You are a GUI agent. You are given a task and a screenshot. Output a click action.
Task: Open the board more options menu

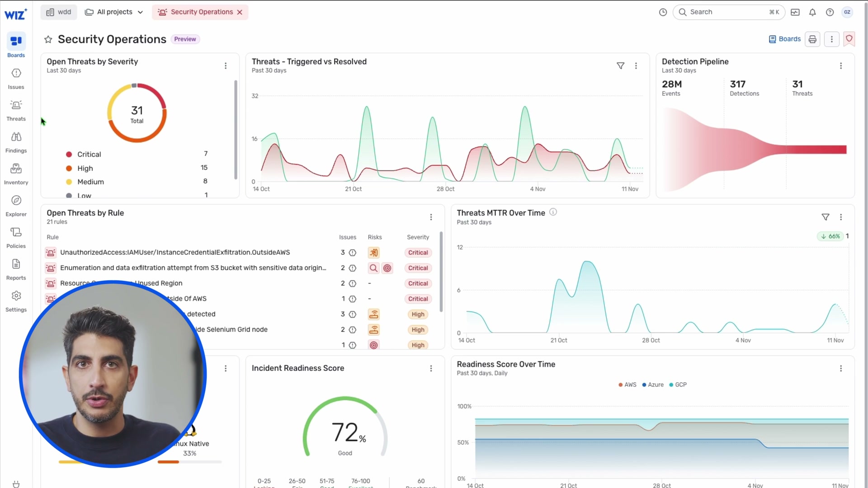(831, 39)
